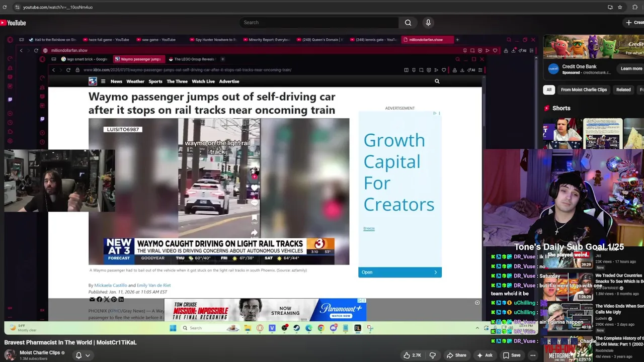This screenshot has width=644, height=362.
Task: Open Moist Charlie Clips channel avatar
Action: point(10,354)
